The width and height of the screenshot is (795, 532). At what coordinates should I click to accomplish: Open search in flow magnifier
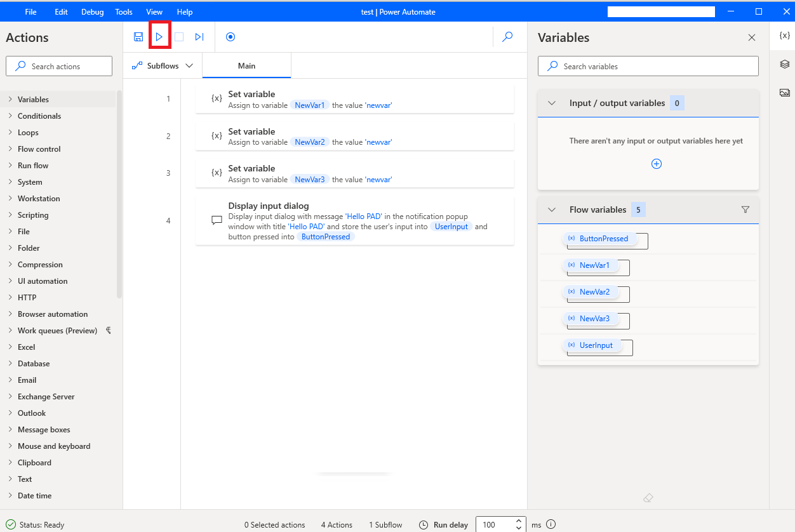coord(507,37)
